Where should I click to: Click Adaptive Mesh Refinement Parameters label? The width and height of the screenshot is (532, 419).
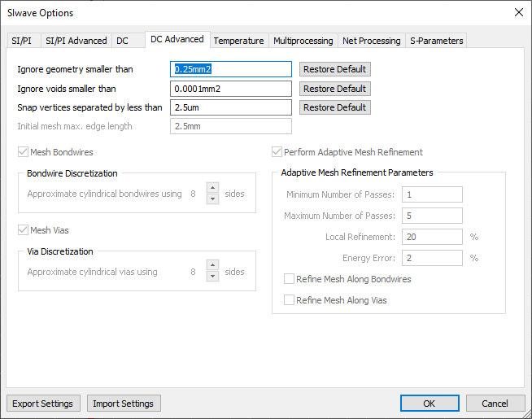[357, 172]
